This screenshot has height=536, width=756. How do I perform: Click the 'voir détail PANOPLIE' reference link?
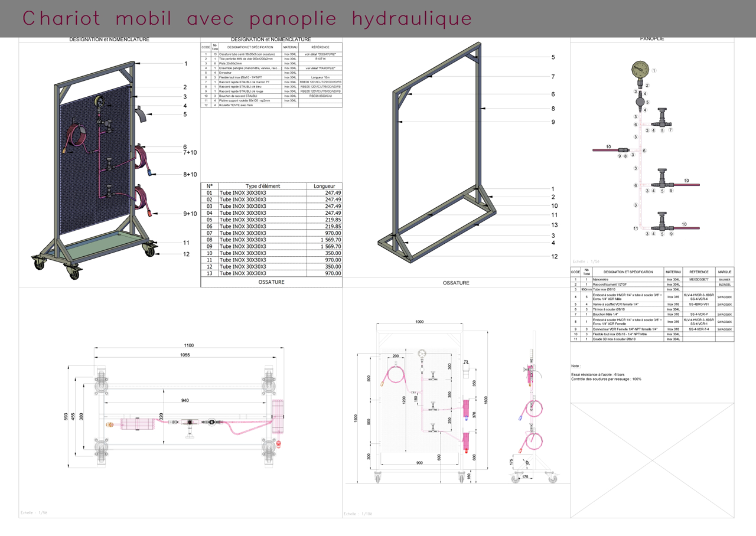point(321,68)
